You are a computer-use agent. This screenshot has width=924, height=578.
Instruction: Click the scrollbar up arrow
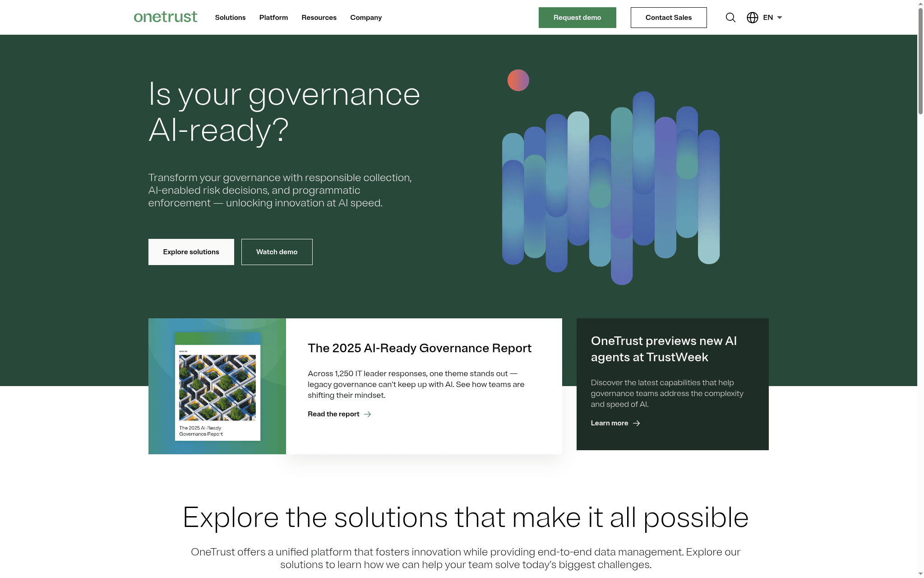920,4
